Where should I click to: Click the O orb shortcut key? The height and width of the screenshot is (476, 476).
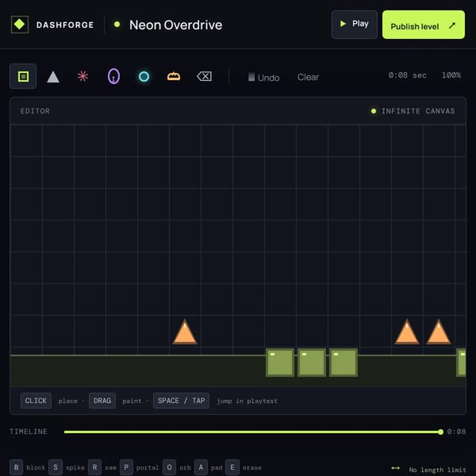pos(170,467)
